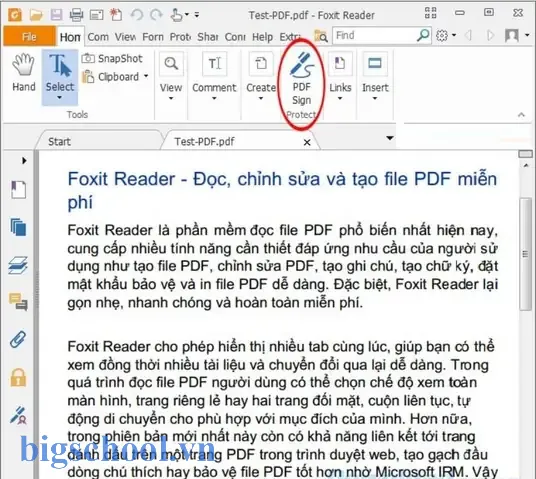Click the scroll up arrow on scrollbar
The width and height of the screenshot is (536, 479).
click(526, 165)
